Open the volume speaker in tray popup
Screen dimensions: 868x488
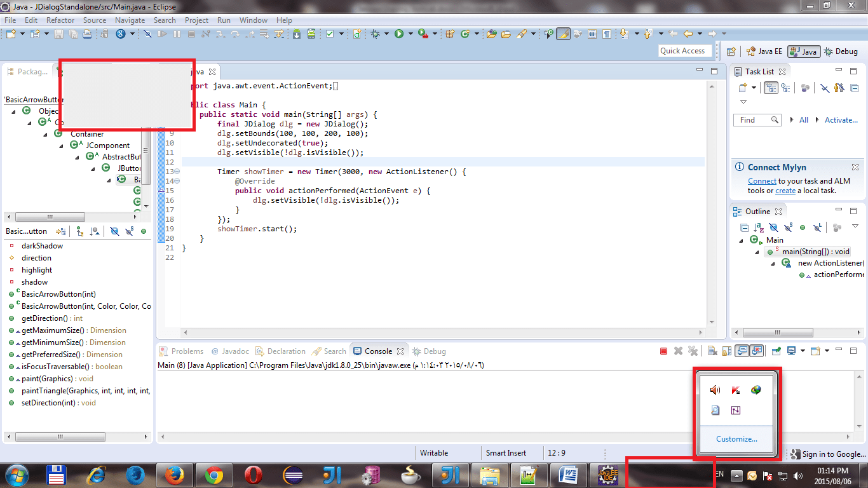715,390
